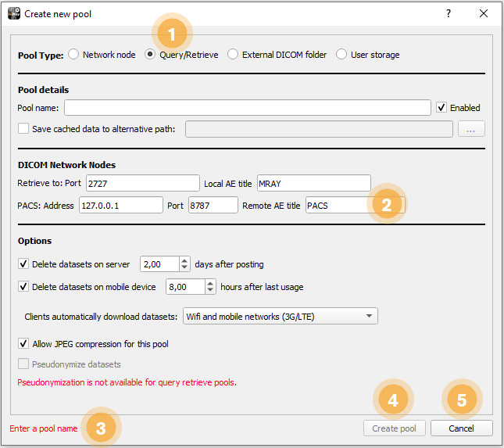Click the Retrieve to Port field 2727
The height and width of the screenshot is (448, 504).
[x=143, y=183]
